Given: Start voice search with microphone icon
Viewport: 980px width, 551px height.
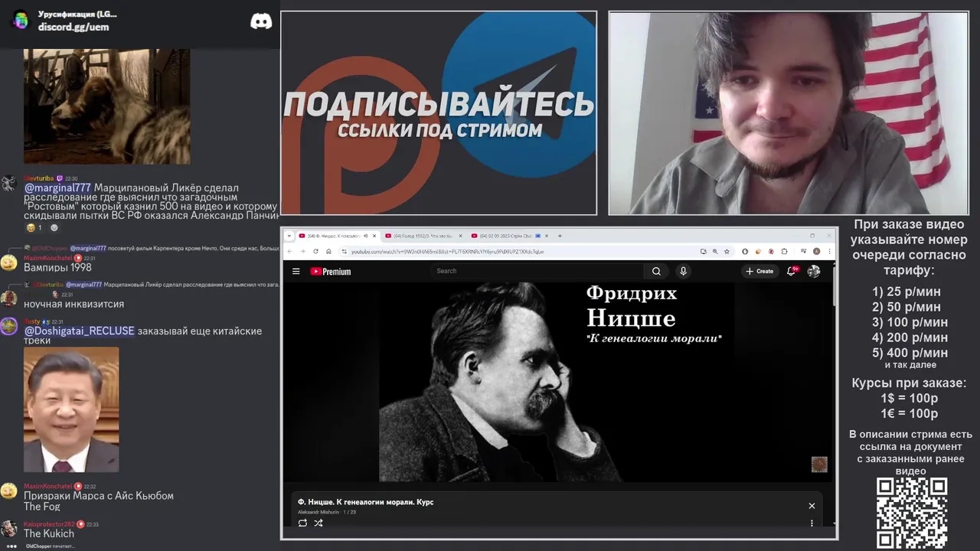Looking at the screenshot, I should [683, 271].
